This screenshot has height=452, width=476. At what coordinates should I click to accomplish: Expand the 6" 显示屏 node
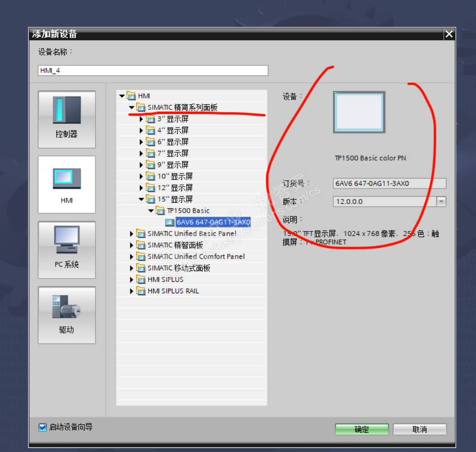[x=141, y=142]
